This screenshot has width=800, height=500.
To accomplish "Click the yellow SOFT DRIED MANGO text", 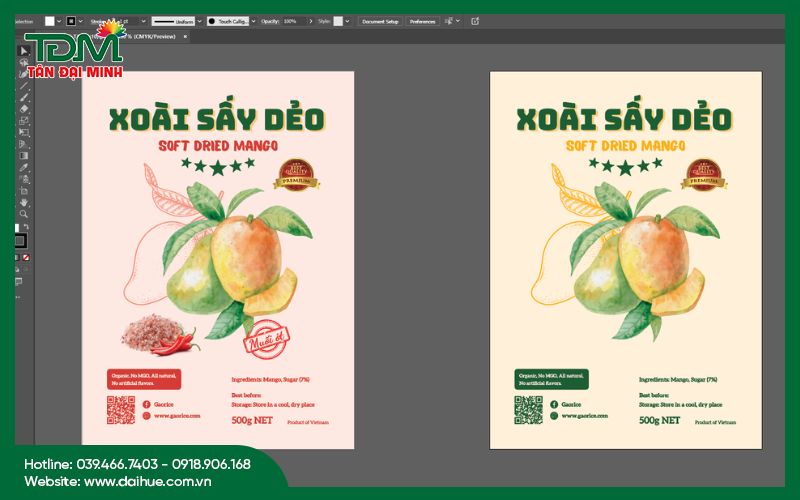I will click(626, 146).
